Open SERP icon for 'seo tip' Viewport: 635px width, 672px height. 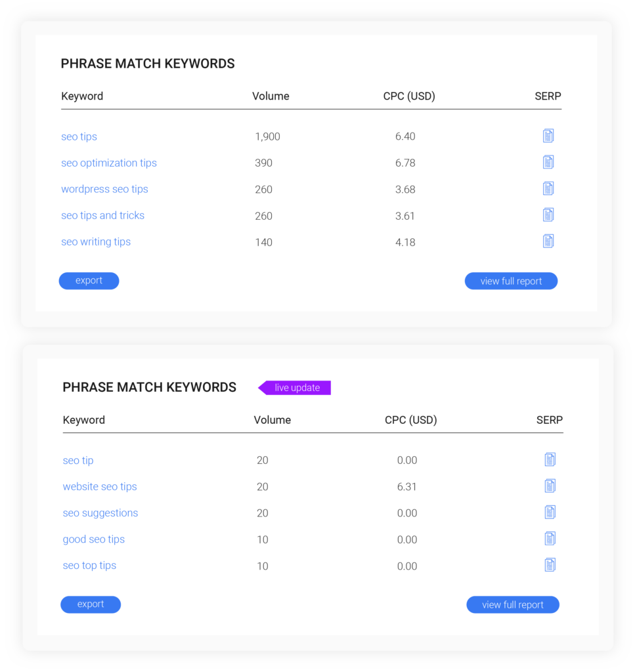(x=550, y=459)
